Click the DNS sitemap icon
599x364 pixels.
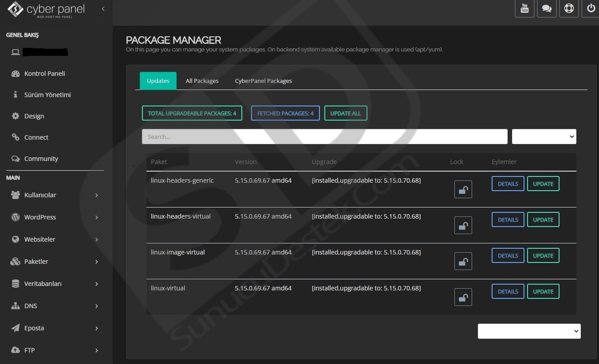click(x=16, y=306)
